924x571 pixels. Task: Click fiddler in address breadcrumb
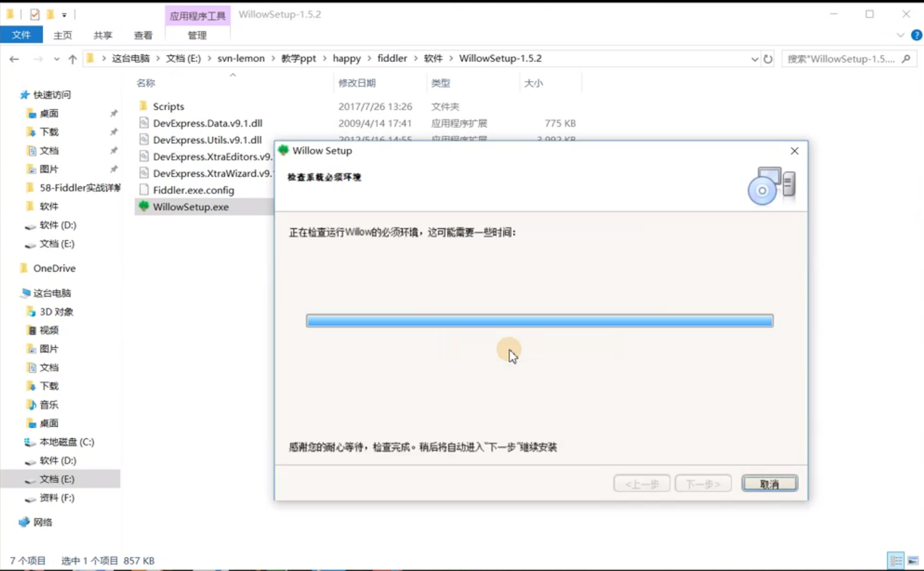click(392, 58)
